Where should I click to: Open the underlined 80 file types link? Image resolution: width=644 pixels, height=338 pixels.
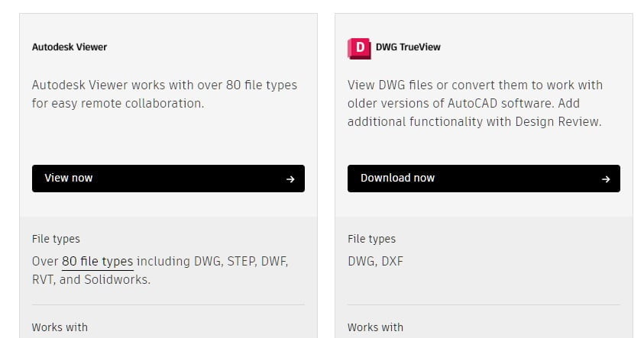[98, 261]
